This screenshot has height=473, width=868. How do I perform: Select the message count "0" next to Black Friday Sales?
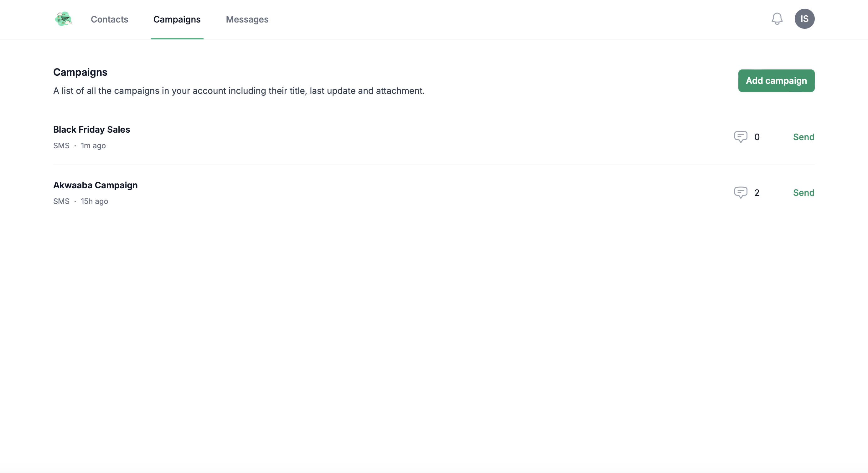coord(757,137)
